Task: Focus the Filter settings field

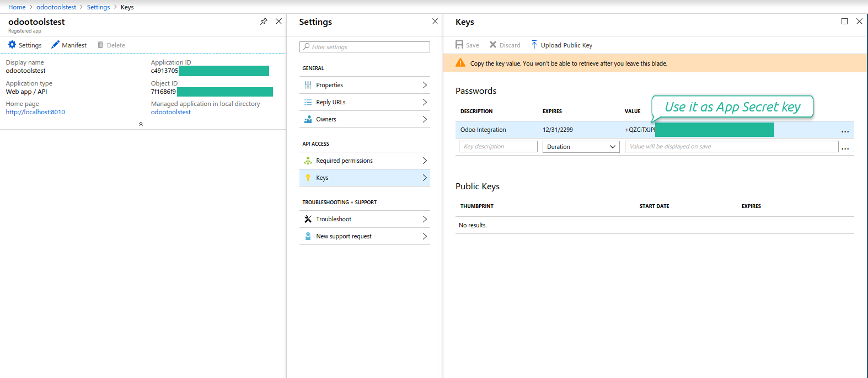Action: coord(365,47)
